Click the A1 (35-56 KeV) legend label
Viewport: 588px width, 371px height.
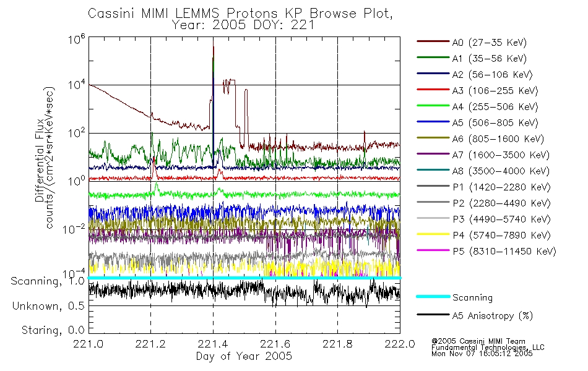pyautogui.click(x=490, y=59)
